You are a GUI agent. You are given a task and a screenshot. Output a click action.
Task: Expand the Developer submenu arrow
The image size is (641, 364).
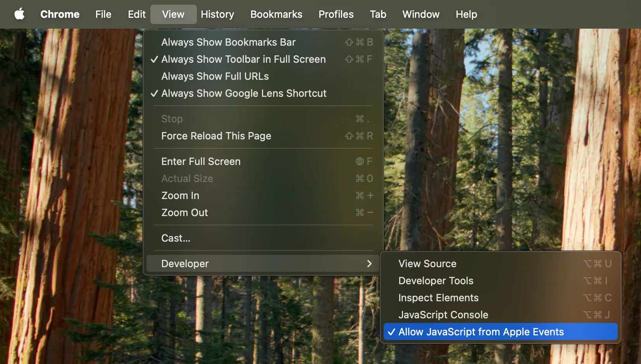[x=369, y=264]
